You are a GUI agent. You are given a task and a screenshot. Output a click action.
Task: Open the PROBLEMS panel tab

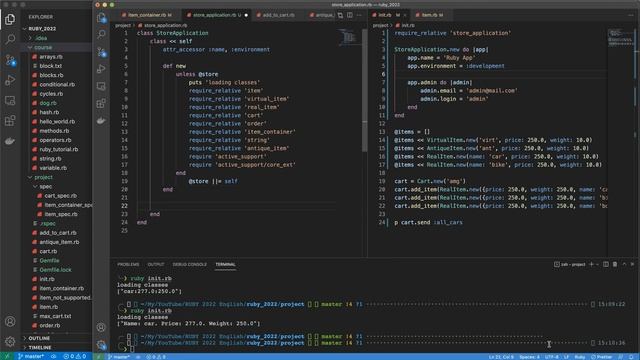pos(128,264)
